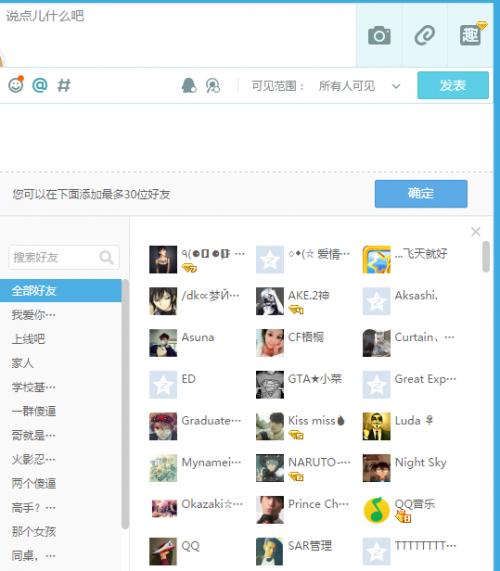Click the link attachment icon
This screenshot has height=571, width=500.
(425, 36)
